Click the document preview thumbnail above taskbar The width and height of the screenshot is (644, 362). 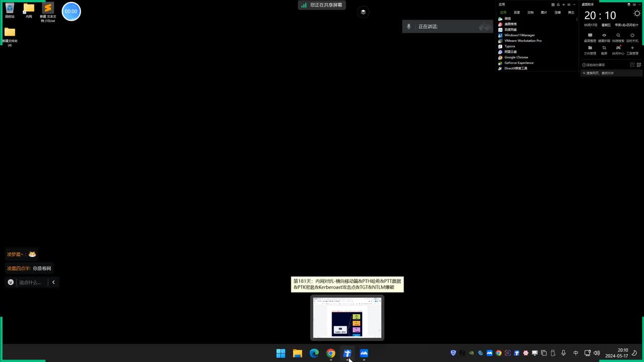pos(347,317)
